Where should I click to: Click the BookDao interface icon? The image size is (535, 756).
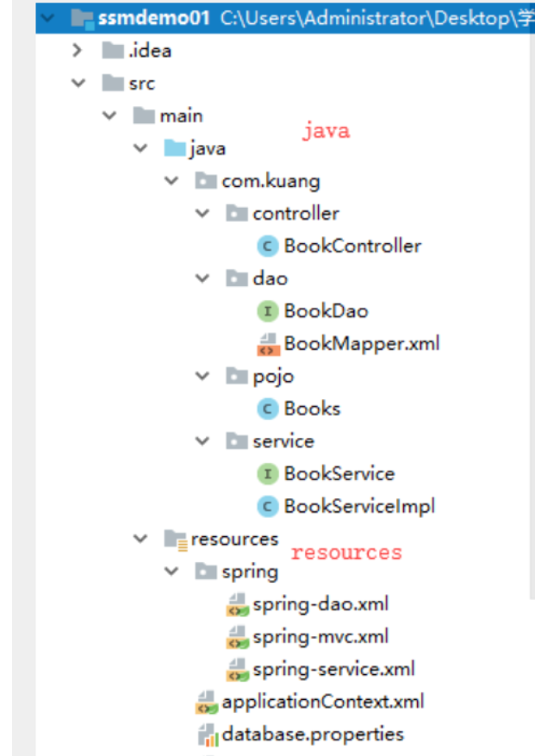(x=267, y=311)
